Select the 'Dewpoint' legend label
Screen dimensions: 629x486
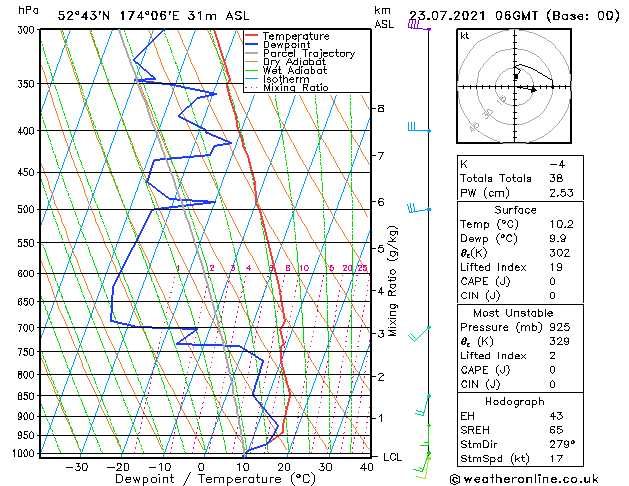pos(286,45)
